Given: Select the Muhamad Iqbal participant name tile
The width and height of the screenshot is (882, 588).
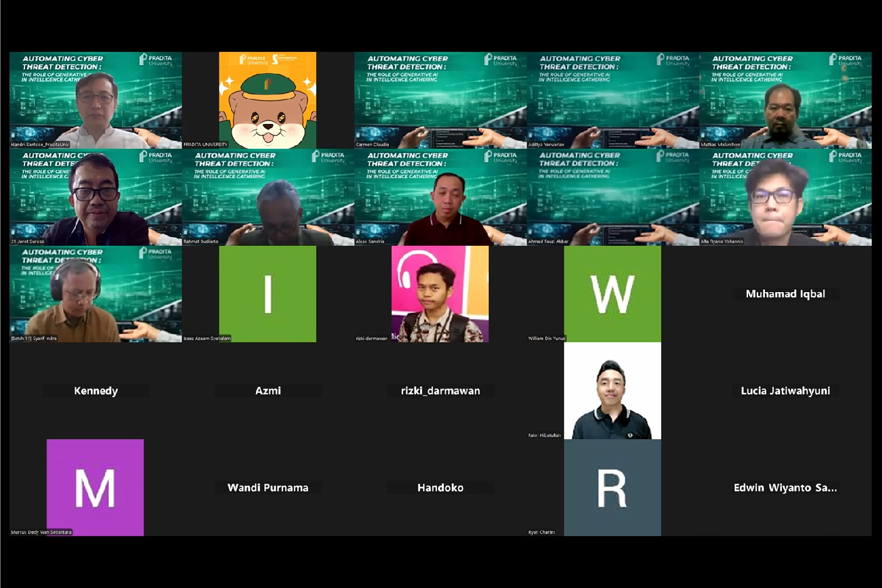Looking at the screenshot, I should click(x=785, y=294).
